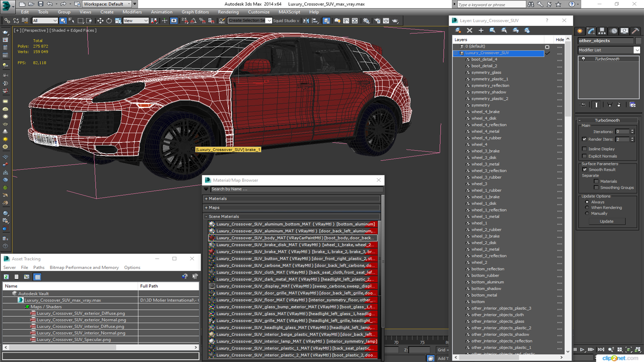Click the Full Path column header

click(x=169, y=286)
